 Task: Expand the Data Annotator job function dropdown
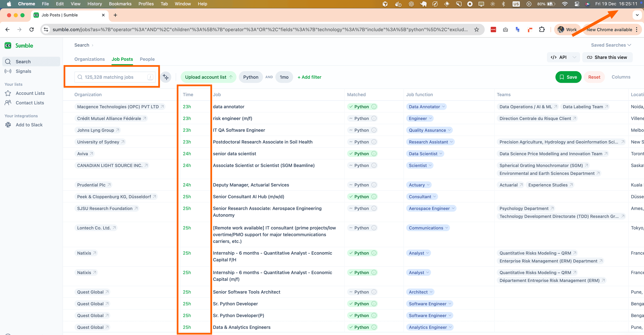[x=444, y=107]
